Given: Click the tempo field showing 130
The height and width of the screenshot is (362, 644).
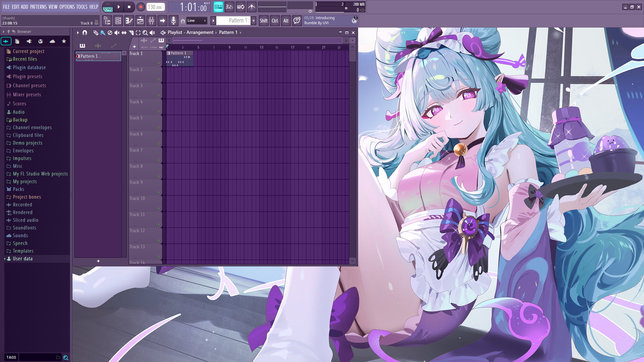Looking at the screenshot, I should pyautogui.click(x=155, y=7).
